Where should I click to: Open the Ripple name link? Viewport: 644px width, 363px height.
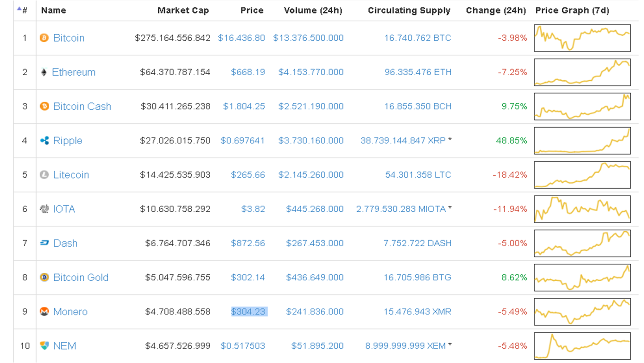68,140
